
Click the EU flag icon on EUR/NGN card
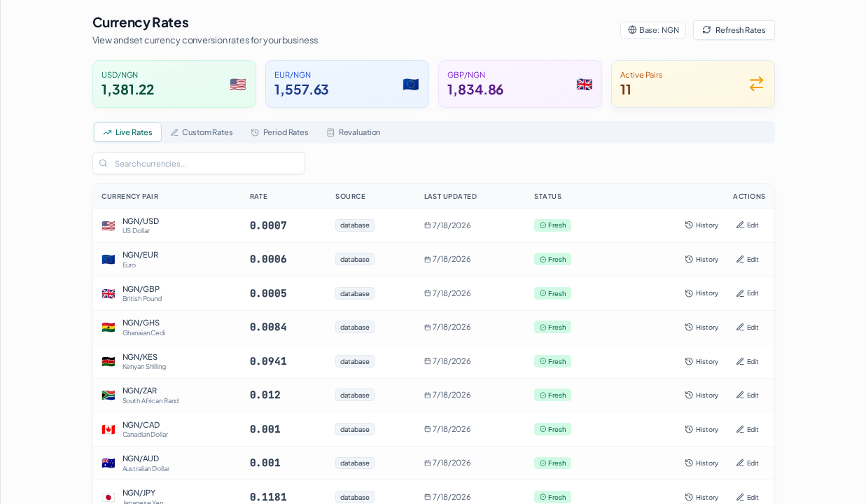coord(411,84)
